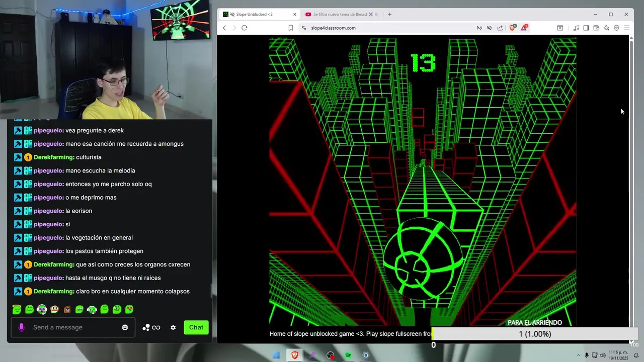This screenshot has width=644, height=362.
Task: Open the Brave VPN shield icon
Action: point(616,28)
